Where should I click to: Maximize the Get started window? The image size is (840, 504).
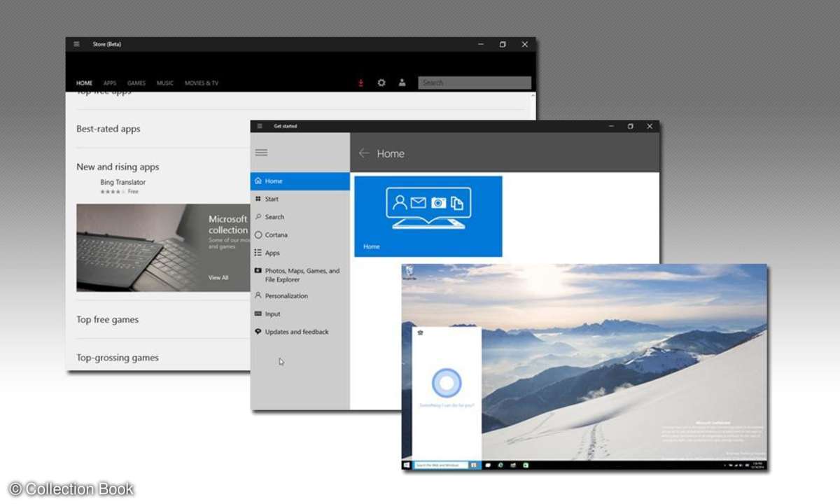[630, 126]
